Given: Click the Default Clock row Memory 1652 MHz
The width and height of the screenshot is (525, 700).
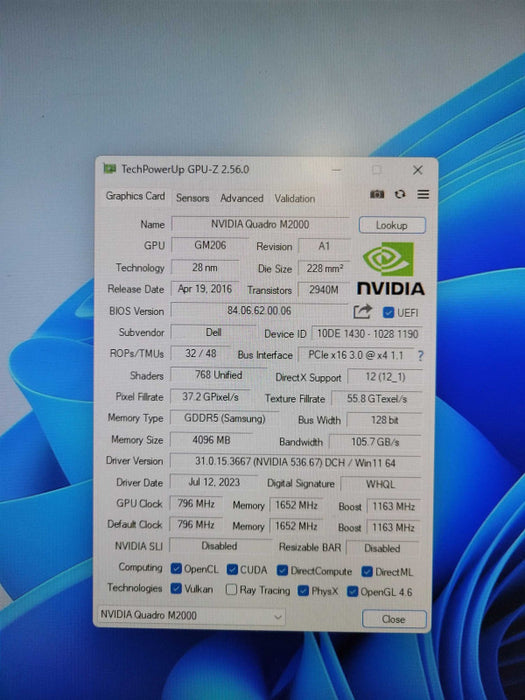Looking at the screenshot, I should [296, 526].
